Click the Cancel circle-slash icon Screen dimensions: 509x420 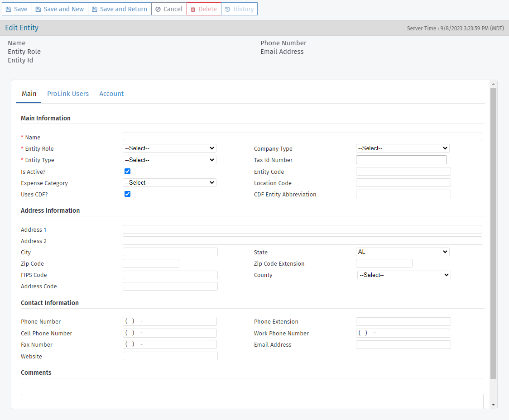(158, 9)
